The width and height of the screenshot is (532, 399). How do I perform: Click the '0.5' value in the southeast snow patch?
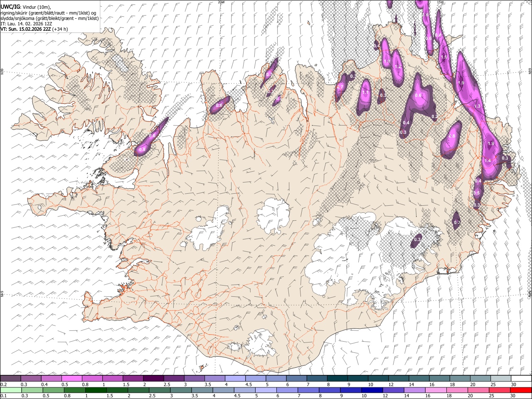point(477,193)
